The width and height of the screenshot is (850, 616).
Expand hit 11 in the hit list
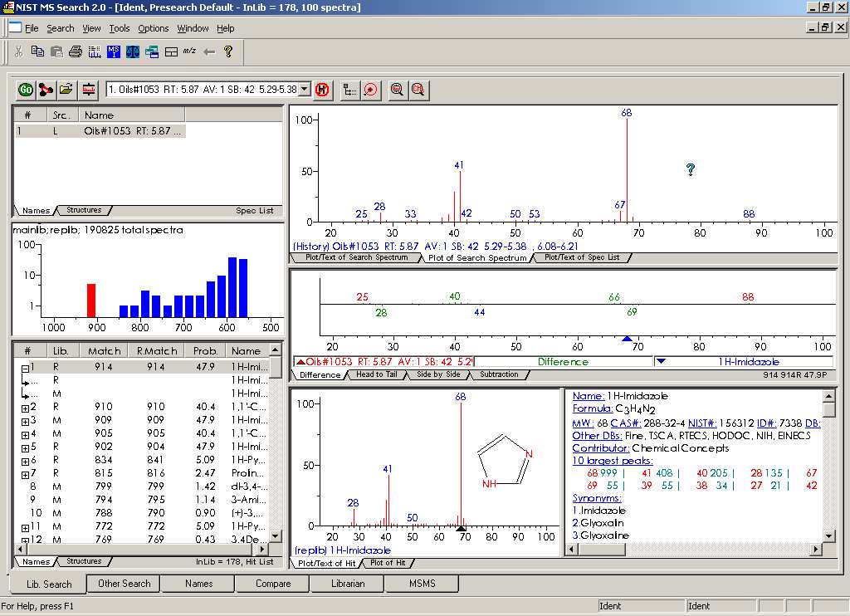pos(24,528)
